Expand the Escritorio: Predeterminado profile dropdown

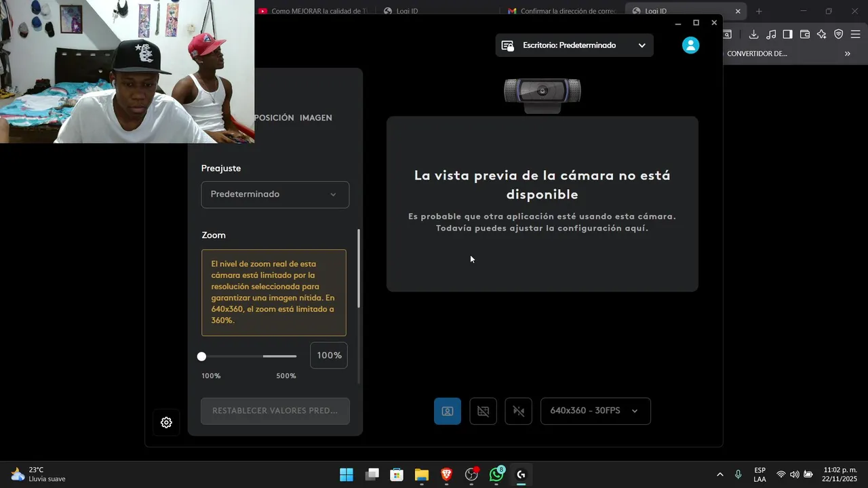pos(574,45)
